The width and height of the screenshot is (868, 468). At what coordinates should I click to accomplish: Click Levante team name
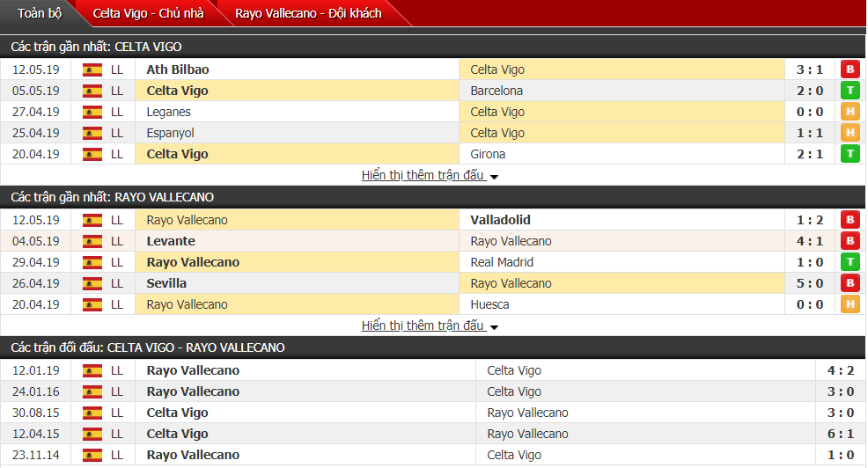(x=171, y=241)
